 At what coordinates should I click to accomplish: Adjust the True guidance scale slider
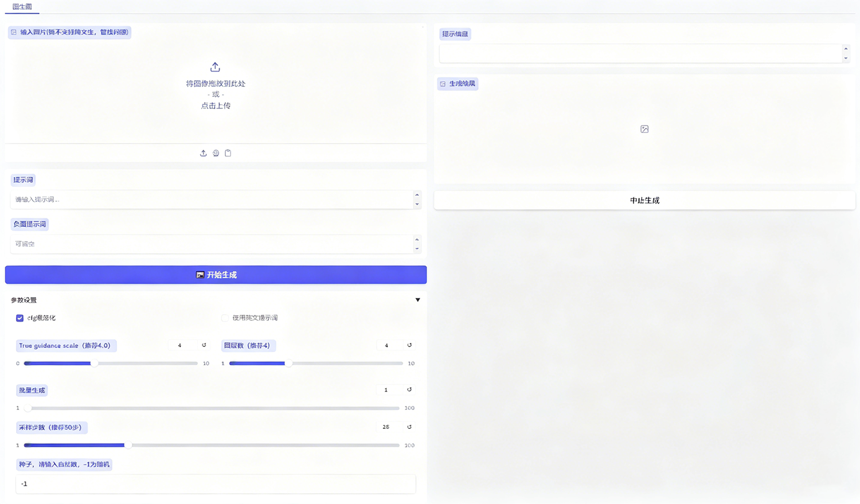click(x=111, y=364)
